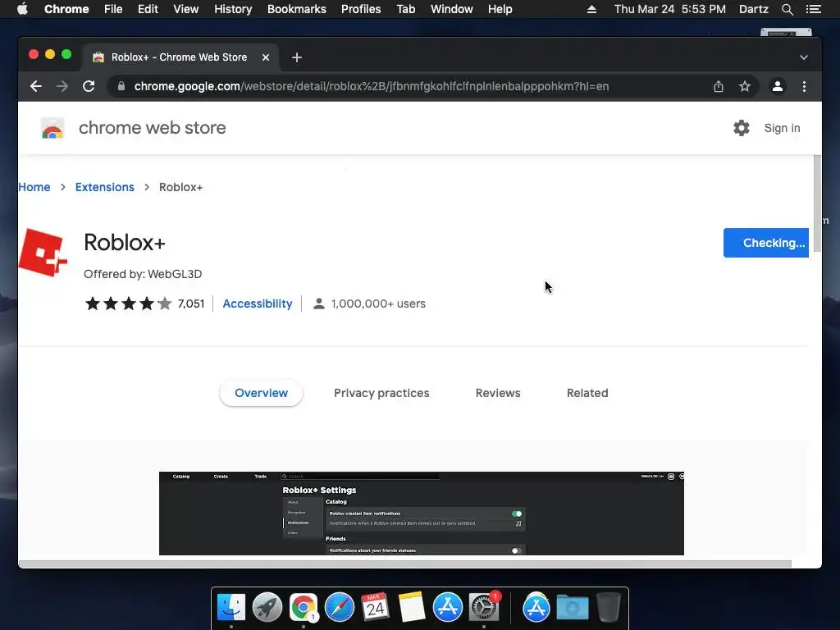The height and width of the screenshot is (630, 840).
Task: Open the Edit menu
Action: (x=148, y=9)
